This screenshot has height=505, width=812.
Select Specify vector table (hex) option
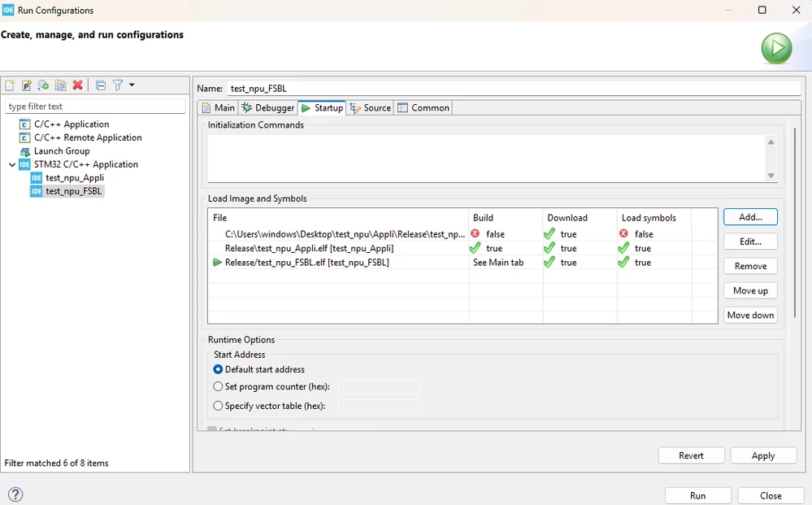tap(218, 406)
